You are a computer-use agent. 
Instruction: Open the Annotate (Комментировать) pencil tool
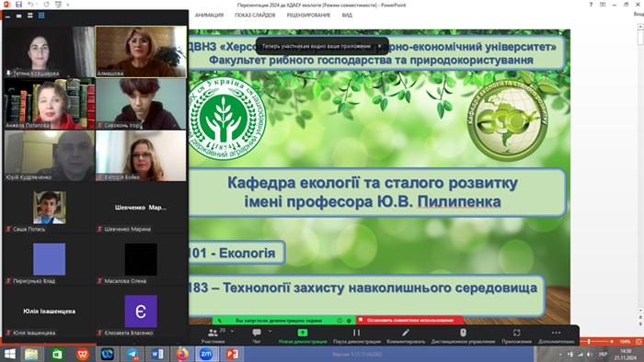point(406,335)
